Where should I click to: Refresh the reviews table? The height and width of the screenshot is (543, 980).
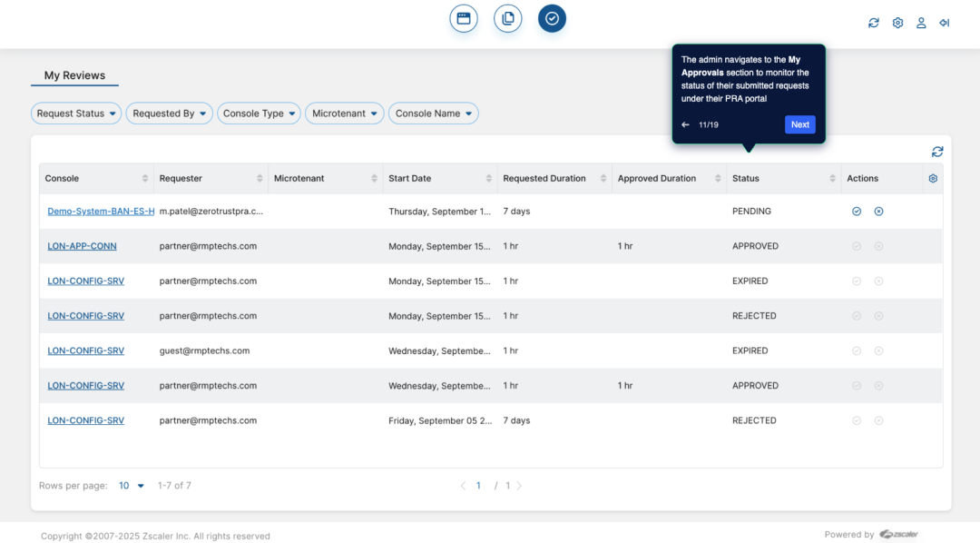(937, 152)
